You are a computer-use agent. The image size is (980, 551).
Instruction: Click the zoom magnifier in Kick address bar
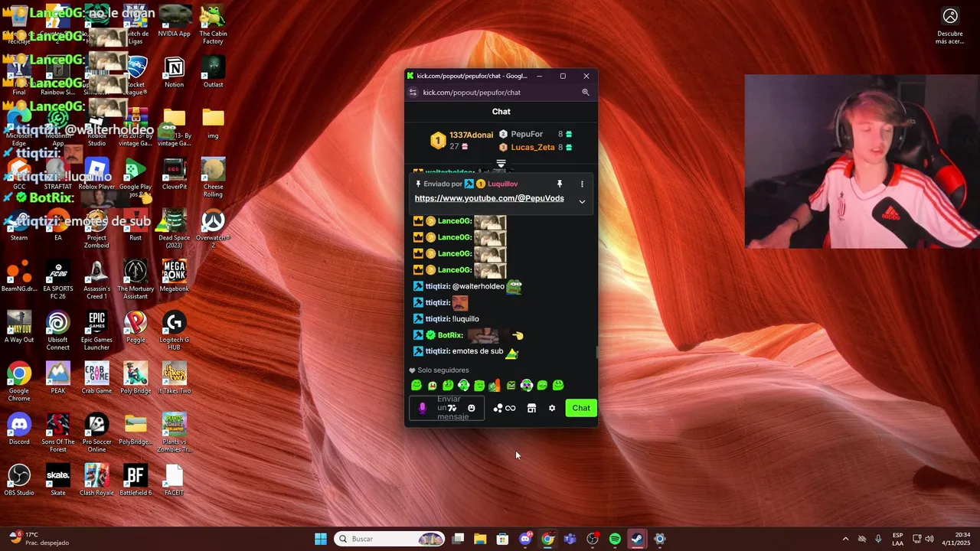click(586, 93)
